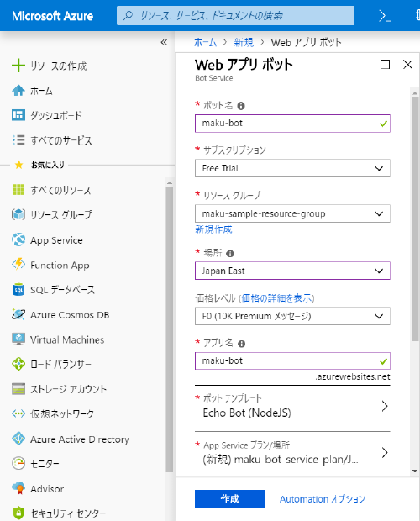Screen dimensions: 420x521
Task: Click the resource search box
Action: pos(235,16)
